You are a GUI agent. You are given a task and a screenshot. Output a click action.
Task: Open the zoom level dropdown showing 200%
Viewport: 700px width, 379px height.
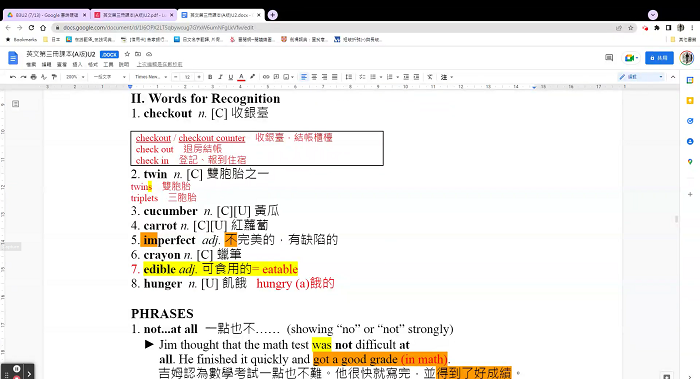[75, 77]
